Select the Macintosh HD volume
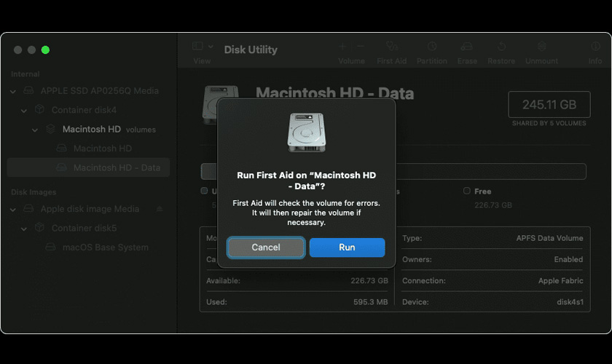The height and width of the screenshot is (364, 612). pyautogui.click(x=103, y=149)
